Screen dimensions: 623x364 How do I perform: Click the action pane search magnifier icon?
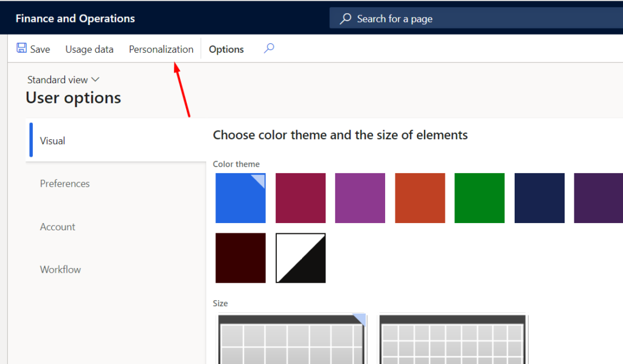[269, 49]
